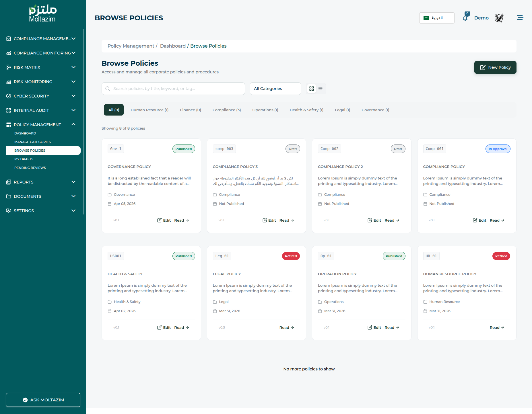This screenshot has width=532, height=414.
Task: Click the notification bell icon
Action: tap(465, 18)
